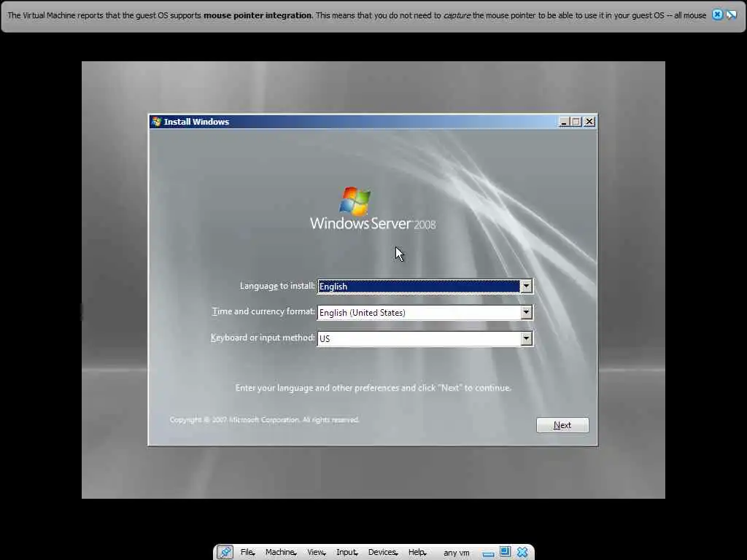747x560 pixels.
Task: Click the 'Language to install:' label
Action: (277, 286)
